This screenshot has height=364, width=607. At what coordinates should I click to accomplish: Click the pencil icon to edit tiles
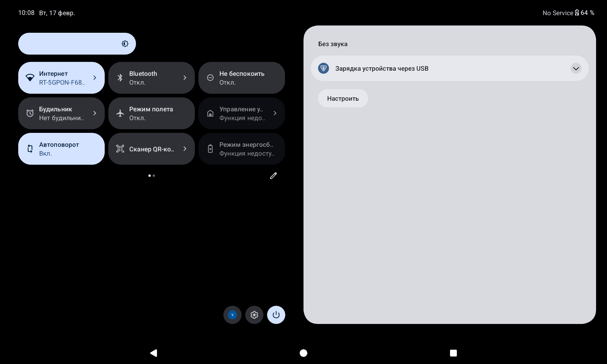point(273,176)
